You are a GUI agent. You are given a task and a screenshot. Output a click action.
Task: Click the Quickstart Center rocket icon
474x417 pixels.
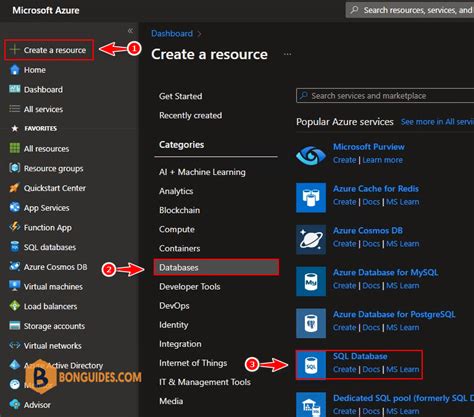15,188
